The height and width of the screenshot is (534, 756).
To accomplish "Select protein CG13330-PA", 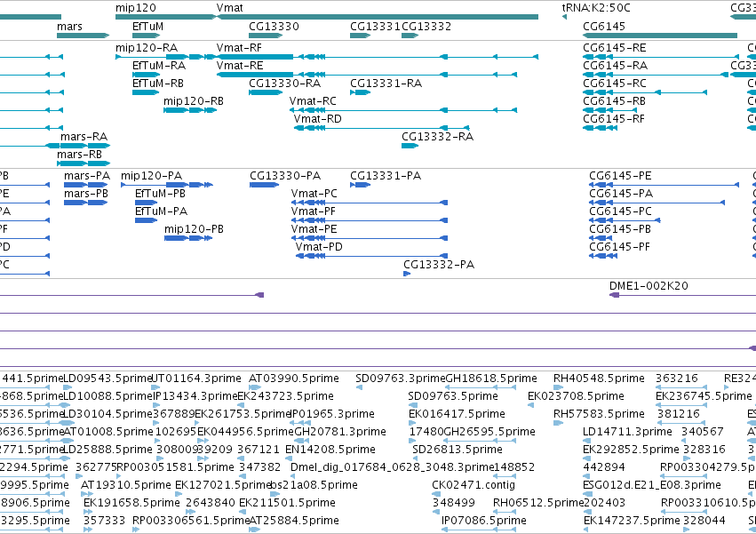I will click(285, 176).
